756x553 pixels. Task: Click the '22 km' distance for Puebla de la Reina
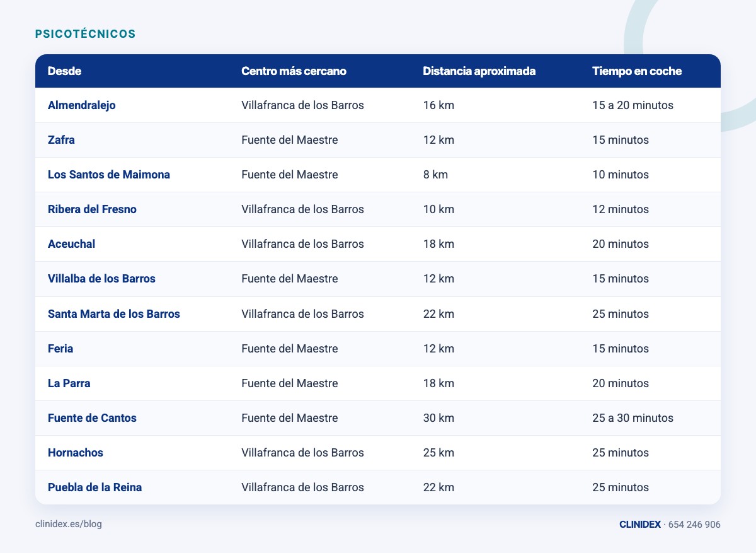[x=438, y=487]
